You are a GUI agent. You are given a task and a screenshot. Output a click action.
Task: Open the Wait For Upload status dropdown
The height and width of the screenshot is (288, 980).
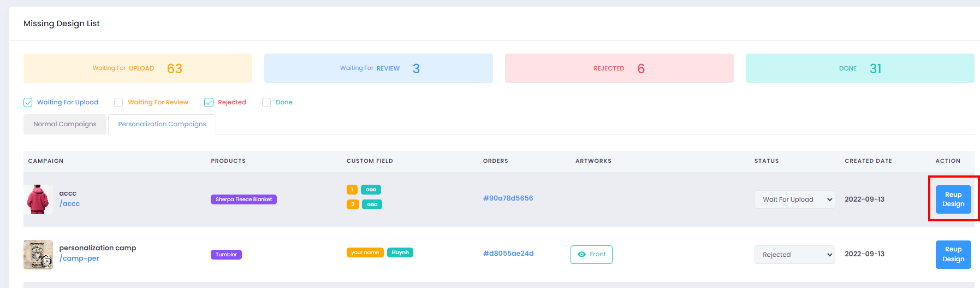[x=794, y=199]
